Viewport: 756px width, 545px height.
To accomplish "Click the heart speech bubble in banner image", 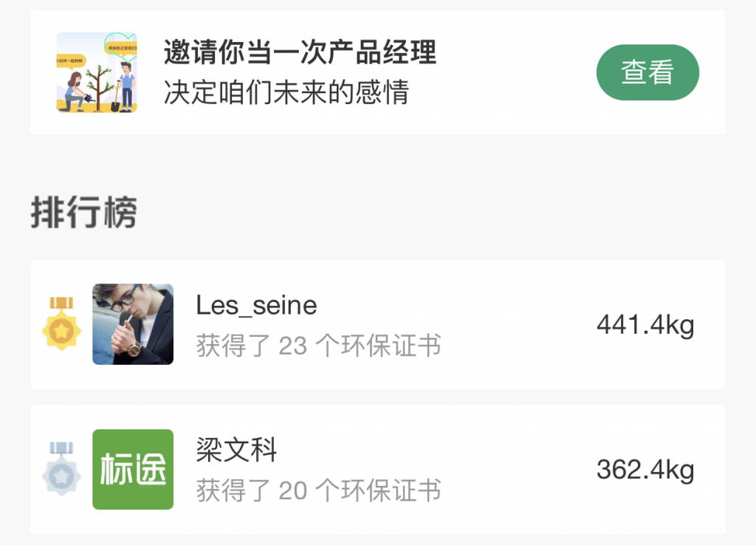I will (122, 45).
